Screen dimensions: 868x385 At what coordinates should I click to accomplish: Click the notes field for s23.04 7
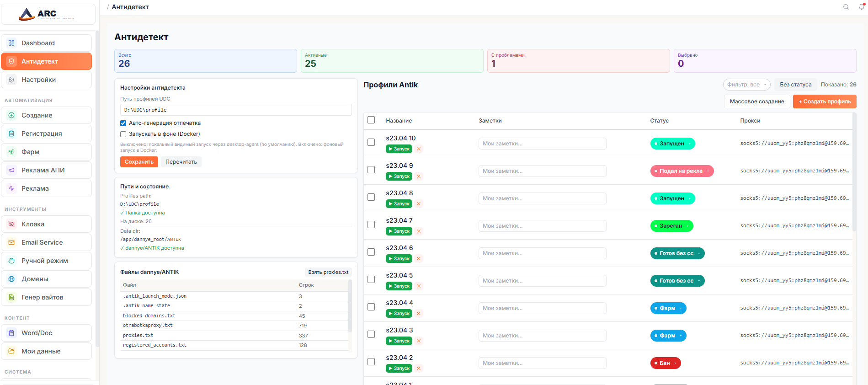point(542,226)
